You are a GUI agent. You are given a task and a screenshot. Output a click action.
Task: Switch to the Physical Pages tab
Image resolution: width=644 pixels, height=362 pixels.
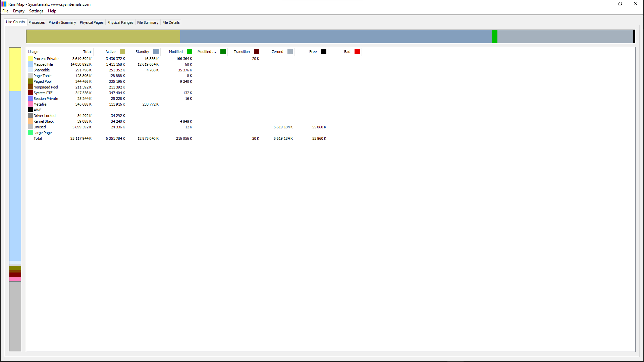[x=92, y=22]
